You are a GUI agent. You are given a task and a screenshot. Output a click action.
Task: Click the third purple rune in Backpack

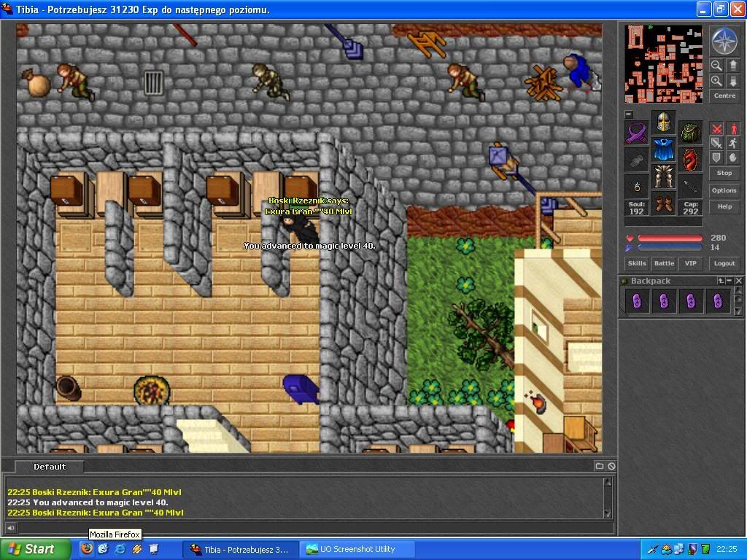691,301
